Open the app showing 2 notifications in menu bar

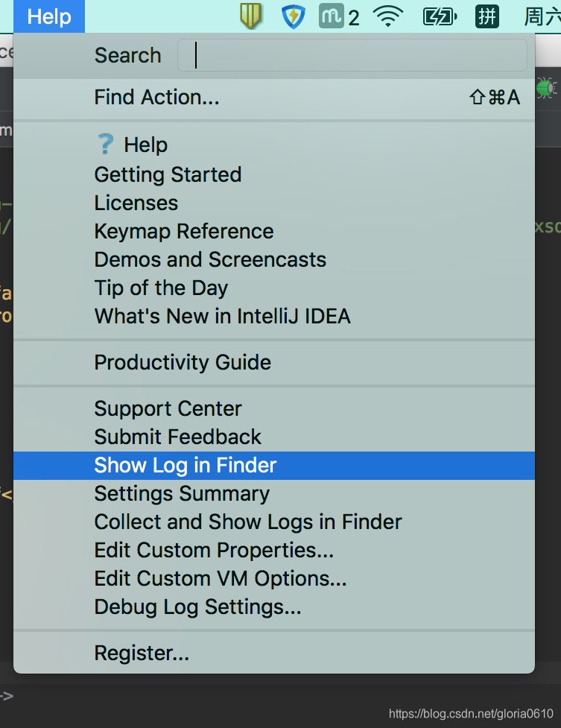pyautogui.click(x=335, y=16)
